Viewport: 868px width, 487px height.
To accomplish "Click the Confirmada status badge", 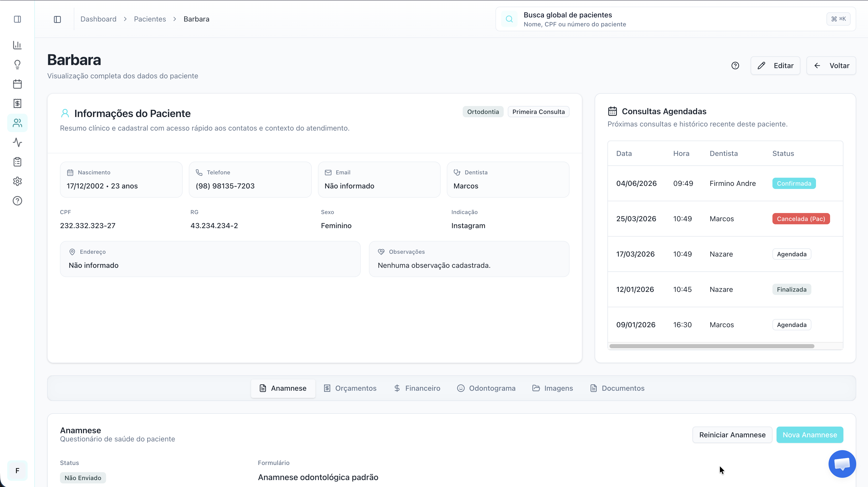I will point(794,184).
